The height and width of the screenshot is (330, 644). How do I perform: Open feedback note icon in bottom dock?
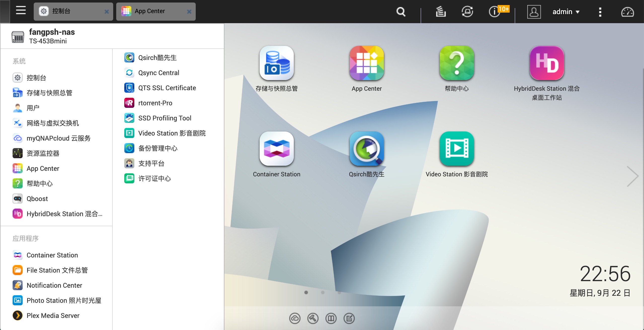pos(349,318)
